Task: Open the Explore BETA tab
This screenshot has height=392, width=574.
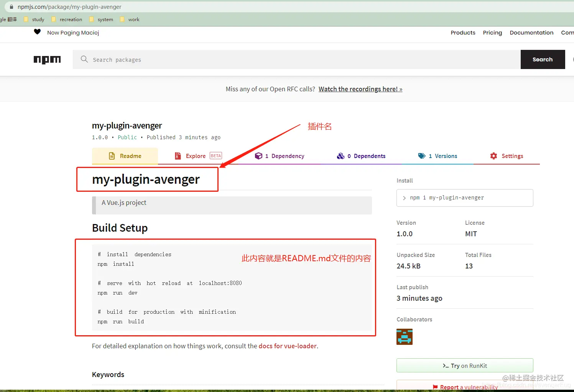Action: [198, 156]
